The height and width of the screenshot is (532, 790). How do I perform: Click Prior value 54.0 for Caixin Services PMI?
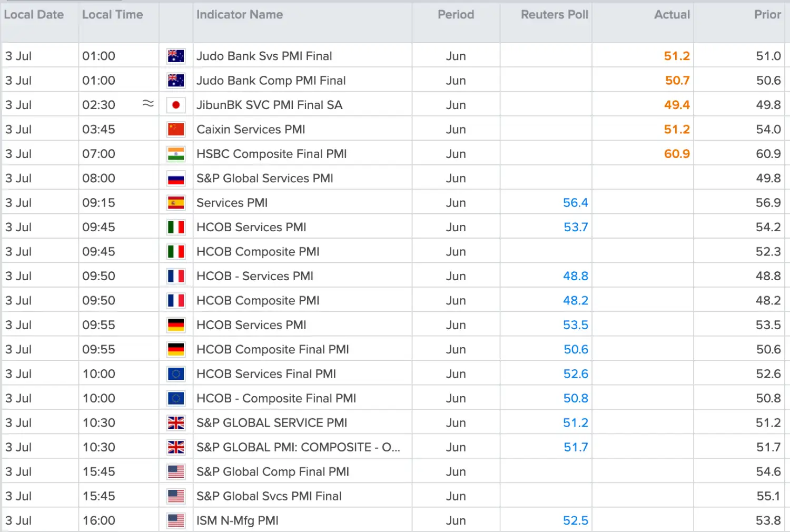768,130
